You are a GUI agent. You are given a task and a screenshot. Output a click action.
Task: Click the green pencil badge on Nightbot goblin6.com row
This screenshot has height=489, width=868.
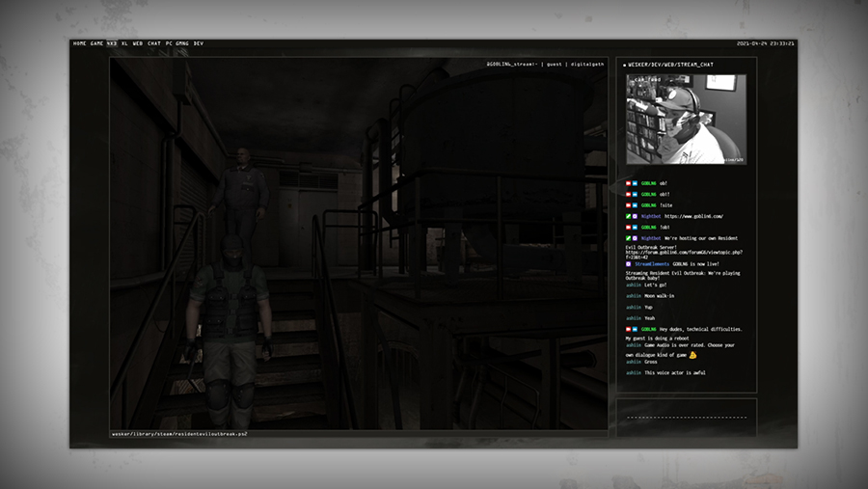click(x=628, y=217)
